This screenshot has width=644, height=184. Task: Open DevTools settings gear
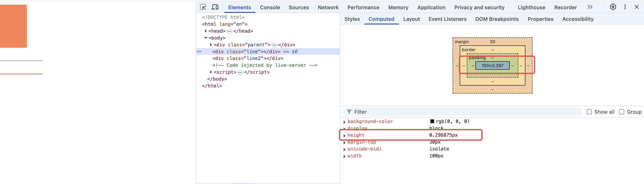pos(613,7)
